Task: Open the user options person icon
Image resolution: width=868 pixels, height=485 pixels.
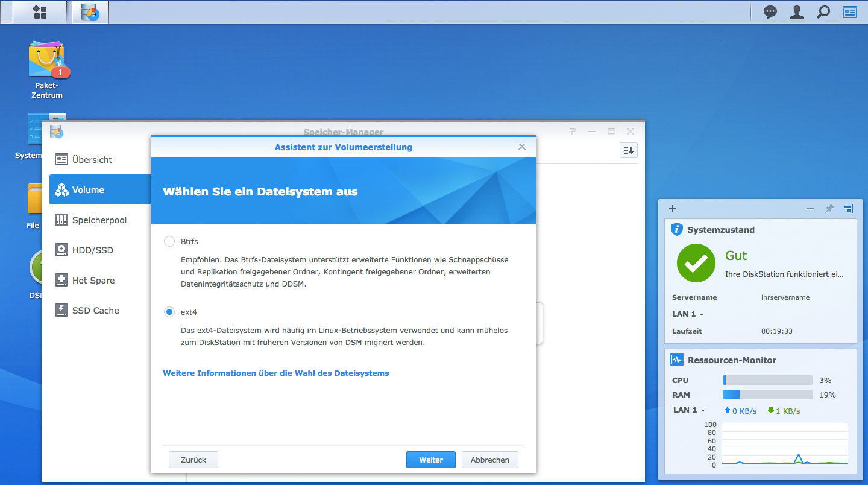Action: click(x=797, y=12)
